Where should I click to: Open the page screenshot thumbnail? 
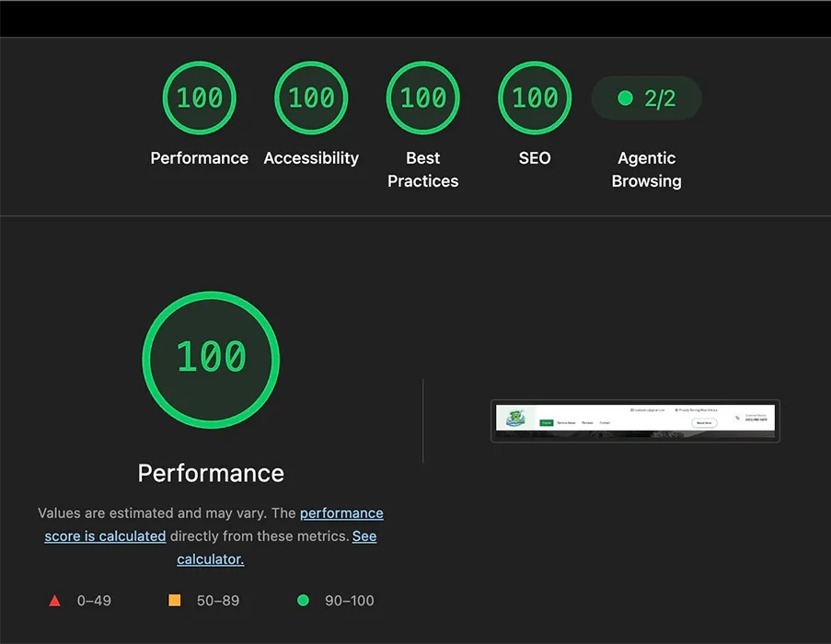tap(635, 421)
